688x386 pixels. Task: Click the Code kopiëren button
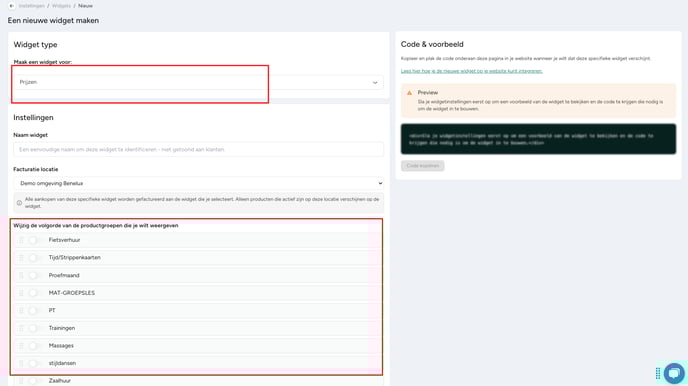click(x=423, y=166)
